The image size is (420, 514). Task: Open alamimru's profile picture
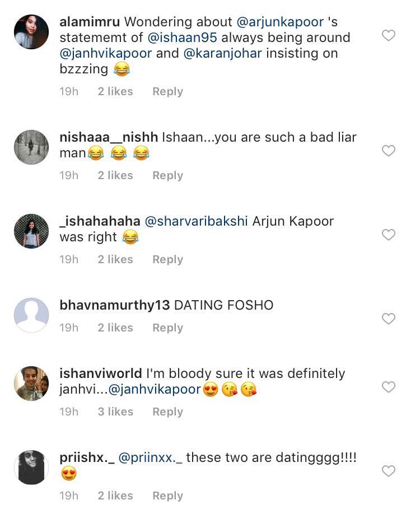pos(31,31)
